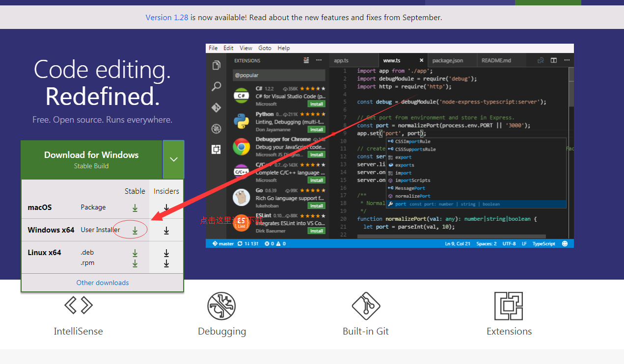Click the Extensions blocks icon below the screenshot
The height and width of the screenshot is (364, 624).
[x=509, y=306]
